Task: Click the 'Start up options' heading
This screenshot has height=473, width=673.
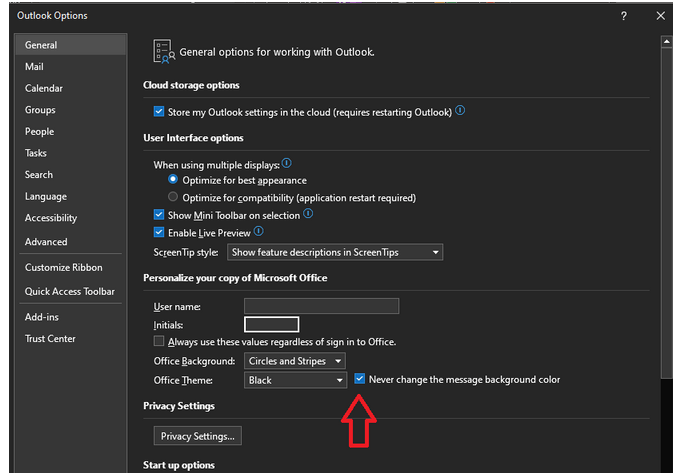Action: tap(179, 465)
